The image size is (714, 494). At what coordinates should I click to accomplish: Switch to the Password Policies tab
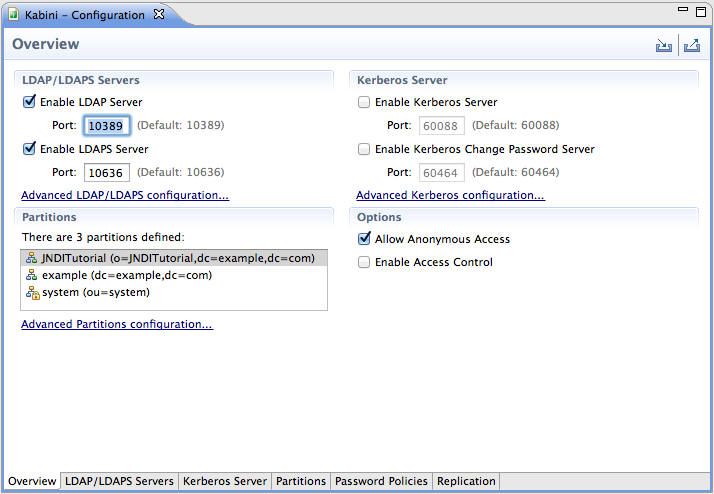(x=381, y=481)
